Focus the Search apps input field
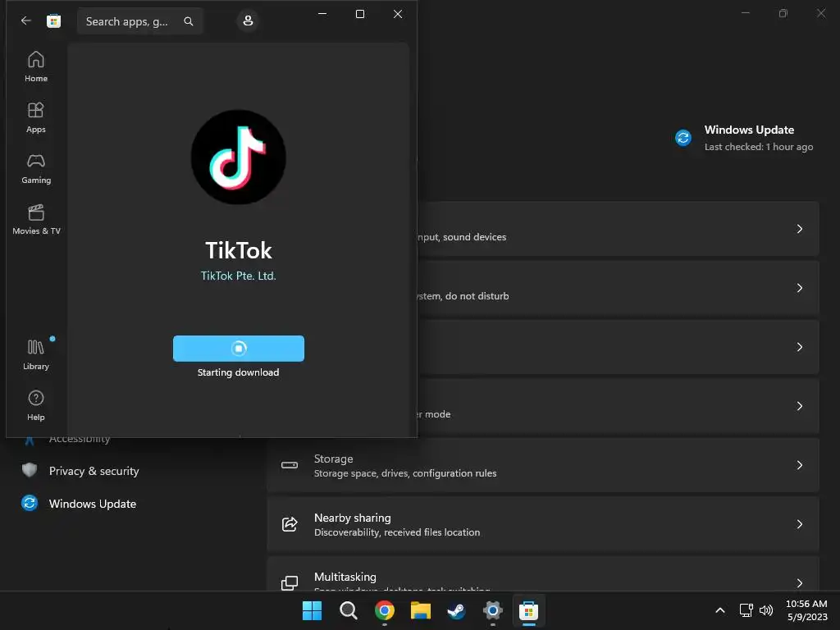The image size is (840, 630). coord(139,21)
